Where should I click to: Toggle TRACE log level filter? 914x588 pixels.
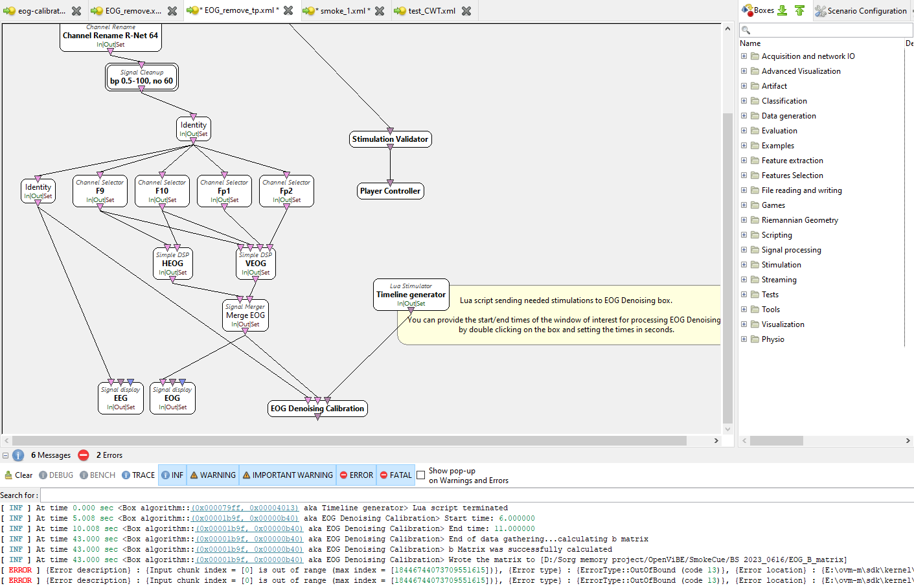pos(139,475)
